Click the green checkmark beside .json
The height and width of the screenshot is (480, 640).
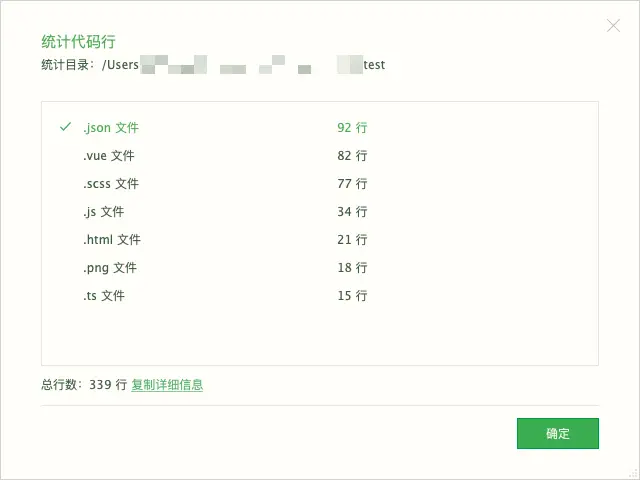coord(66,127)
